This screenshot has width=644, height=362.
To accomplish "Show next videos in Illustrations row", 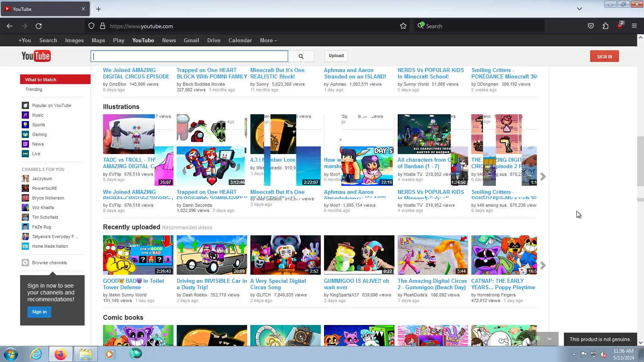I will coord(543,177).
